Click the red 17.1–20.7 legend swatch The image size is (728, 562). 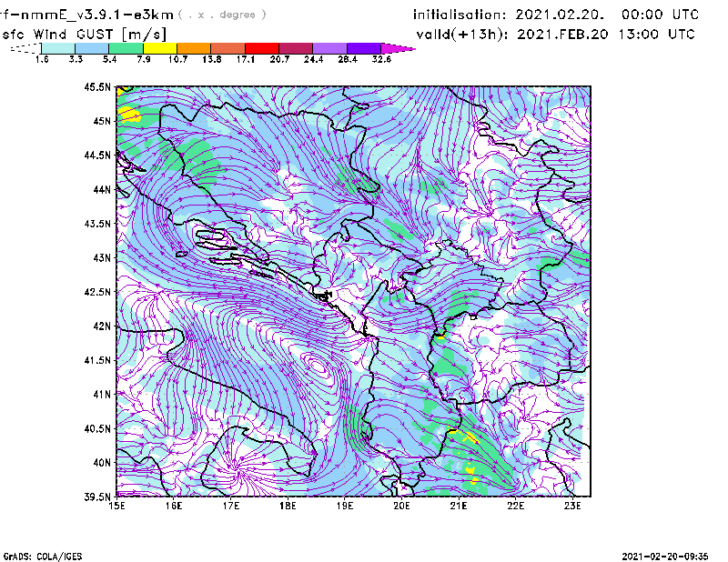[x=262, y=48]
